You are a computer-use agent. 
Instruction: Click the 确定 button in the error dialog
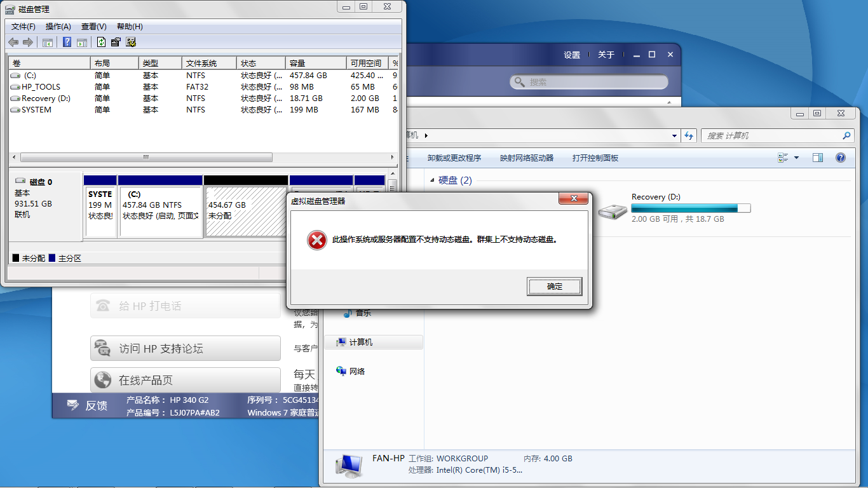(x=554, y=287)
